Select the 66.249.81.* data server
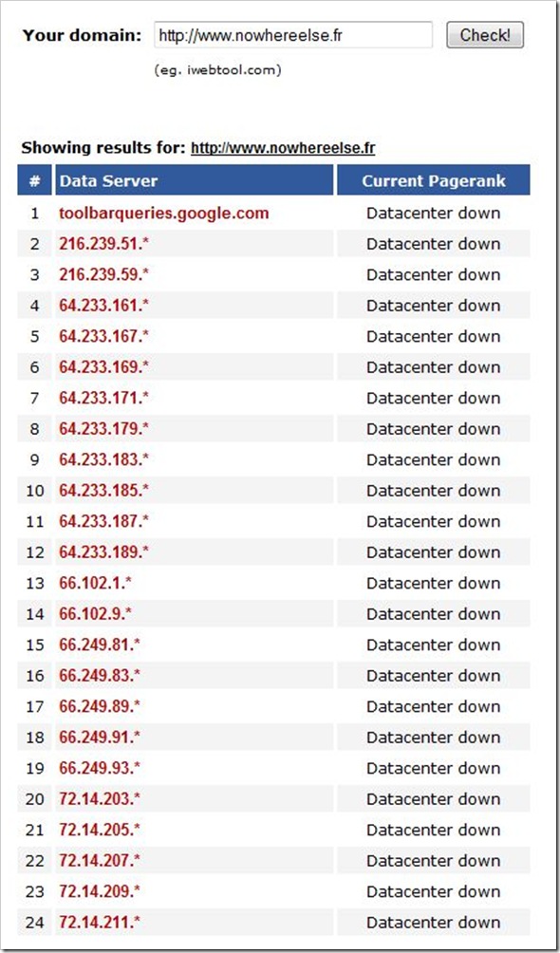Image resolution: width=560 pixels, height=953 pixels. pos(100,645)
